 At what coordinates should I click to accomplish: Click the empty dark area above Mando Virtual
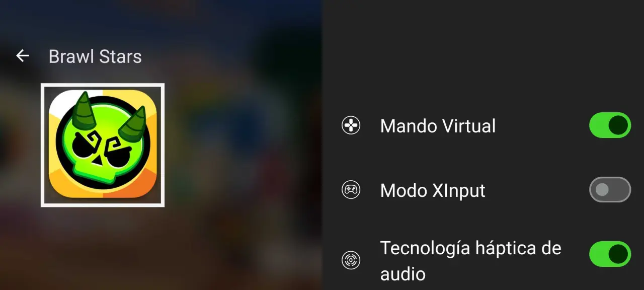pos(483,50)
